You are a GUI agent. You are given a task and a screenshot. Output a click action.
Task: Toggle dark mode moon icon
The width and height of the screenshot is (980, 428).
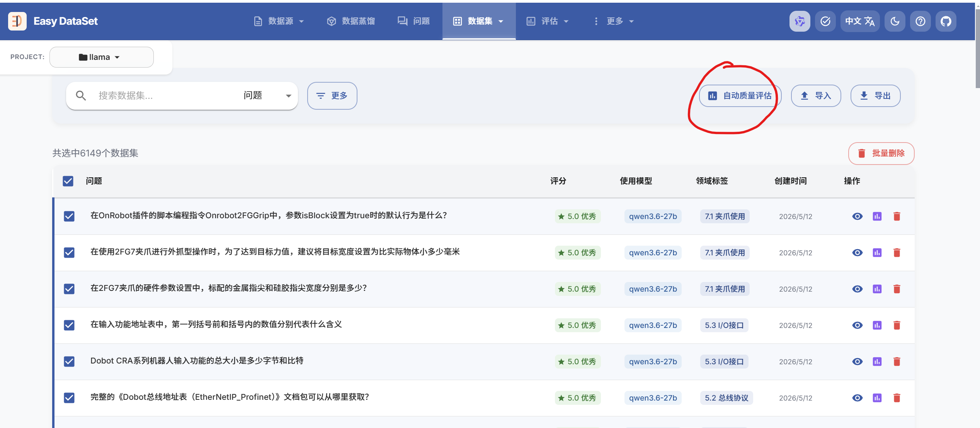pos(895,21)
